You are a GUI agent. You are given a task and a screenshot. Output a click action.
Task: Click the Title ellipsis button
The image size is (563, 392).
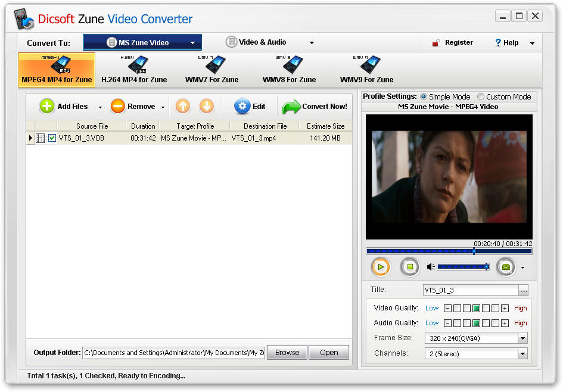click(x=524, y=290)
